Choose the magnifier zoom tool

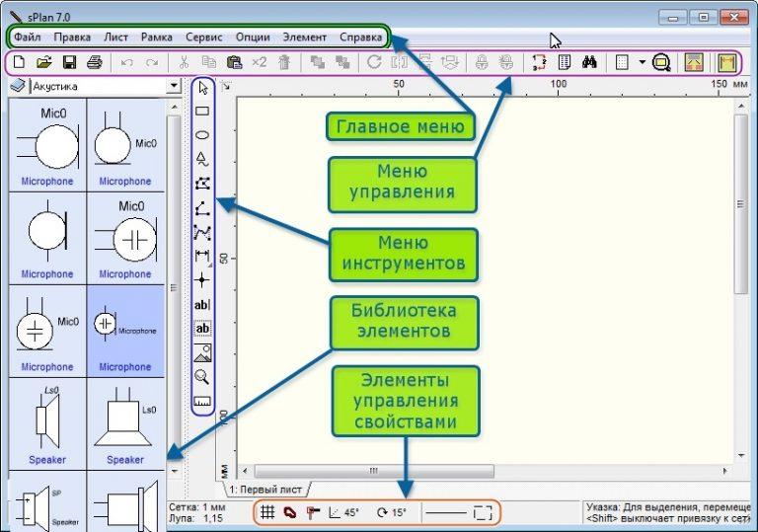(x=201, y=377)
